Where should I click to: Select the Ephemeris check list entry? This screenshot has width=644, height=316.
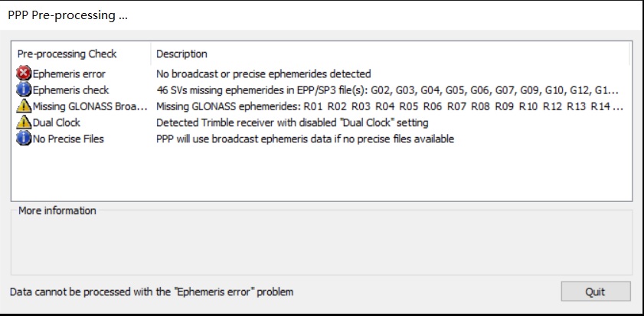[x=70, y=90]
